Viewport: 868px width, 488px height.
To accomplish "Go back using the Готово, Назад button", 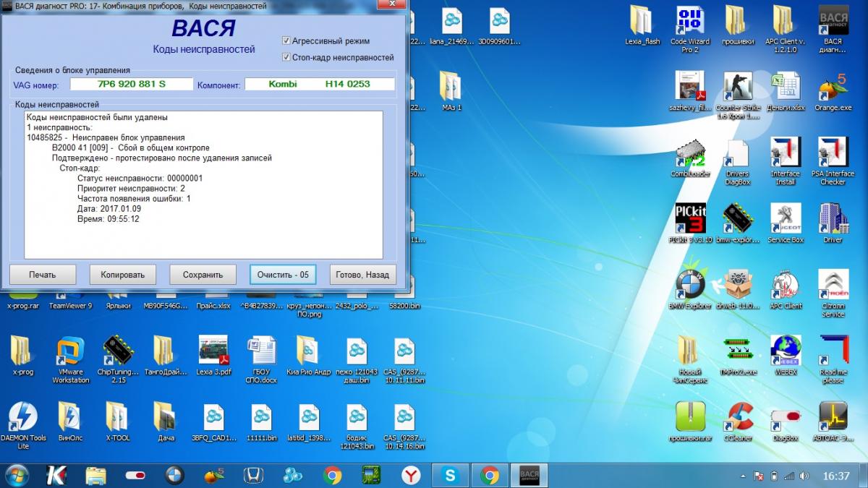I will coord(363,275).
